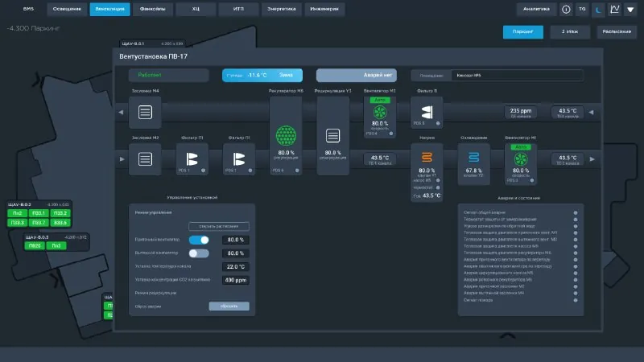Toggle the night mode moon icon
Screen dimensions: 644x362
click(598, 9)
